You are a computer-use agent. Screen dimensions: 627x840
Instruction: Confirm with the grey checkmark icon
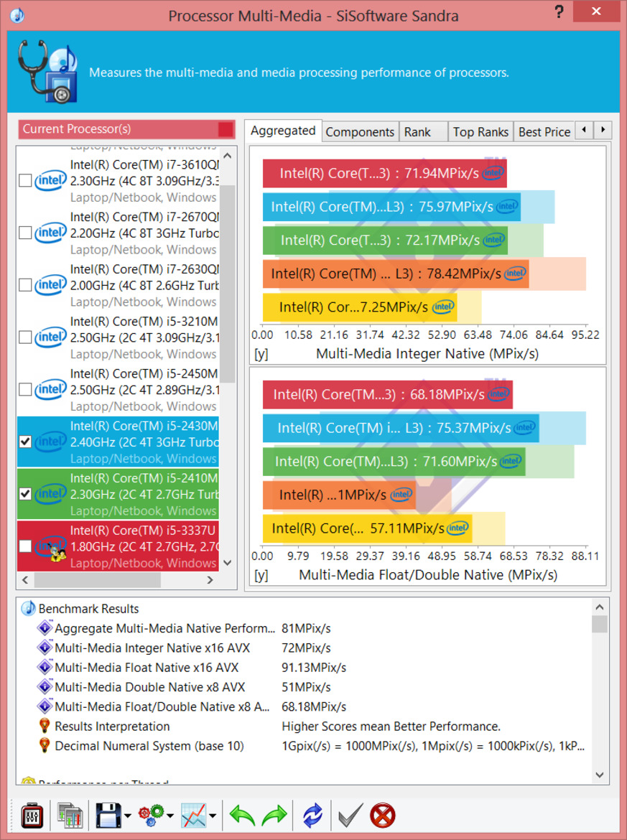click(350, 816)
